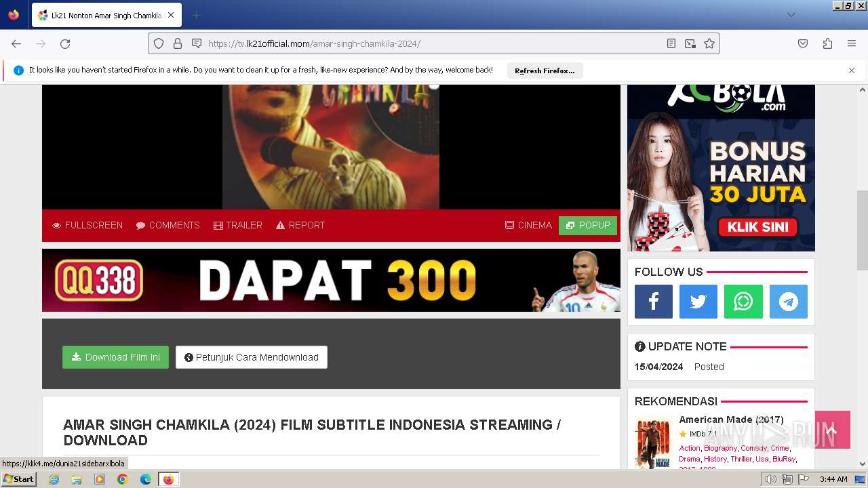The width and height of the screenshot is (868, 488).
Task: Open the COMMENTS section
Action: pos(168,225)
